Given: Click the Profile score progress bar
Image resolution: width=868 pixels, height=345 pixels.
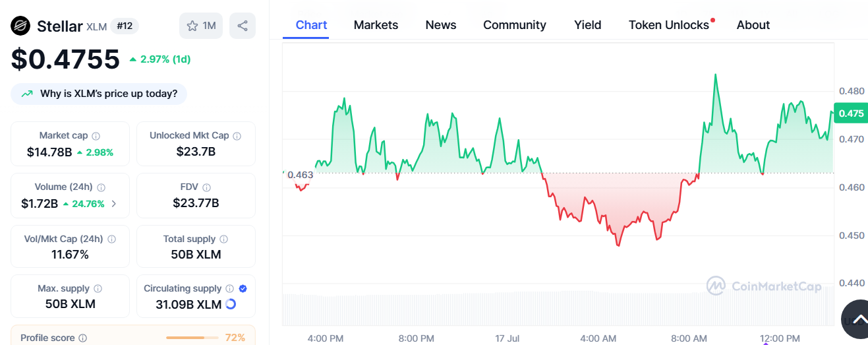Looking at the screenshot, I should pos(192,338).
